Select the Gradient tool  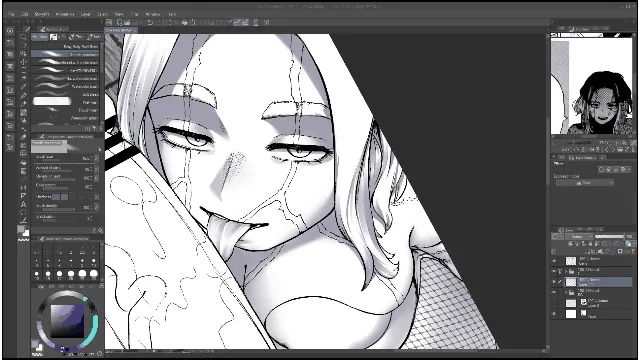23,171
